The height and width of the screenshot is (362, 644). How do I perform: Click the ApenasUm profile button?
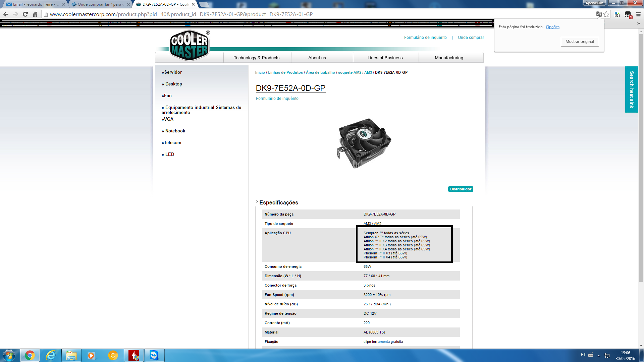594,3
